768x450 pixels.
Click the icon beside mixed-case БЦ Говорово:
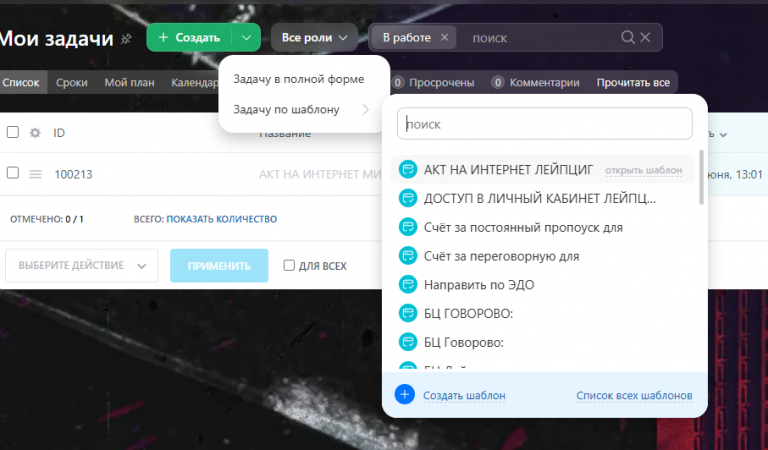pos(408,342)
